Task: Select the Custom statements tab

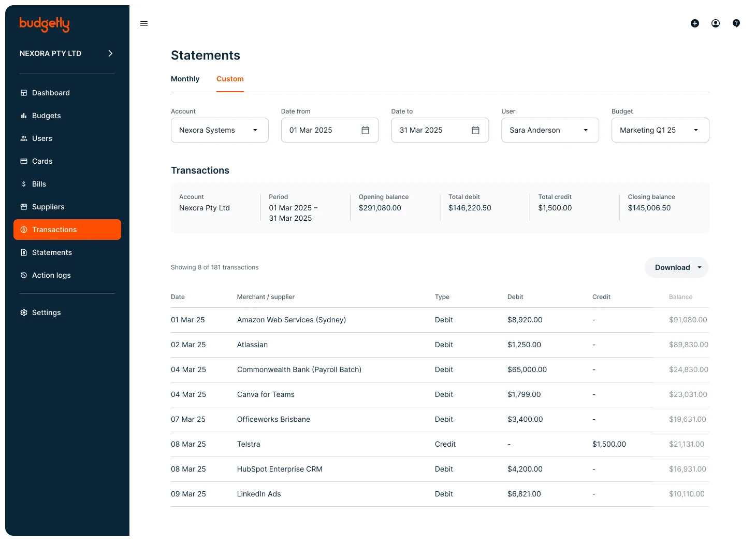Action: tap(230, 79)
